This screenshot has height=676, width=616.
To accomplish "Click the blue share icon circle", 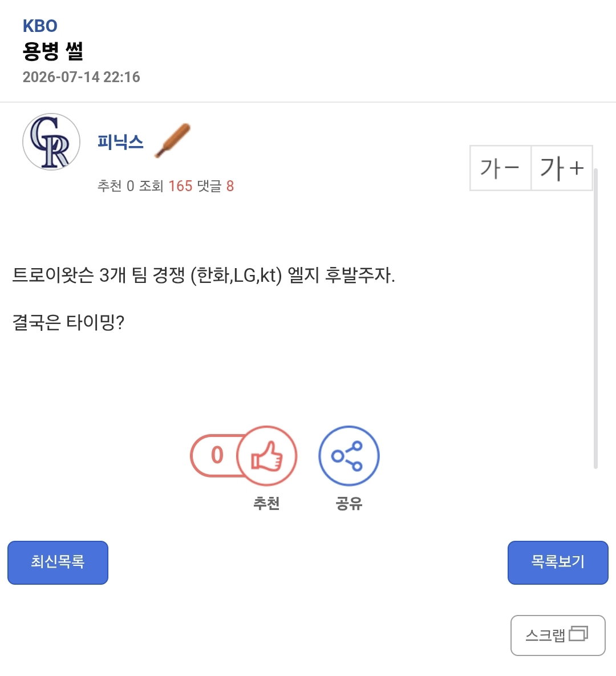I will (348, 456).
